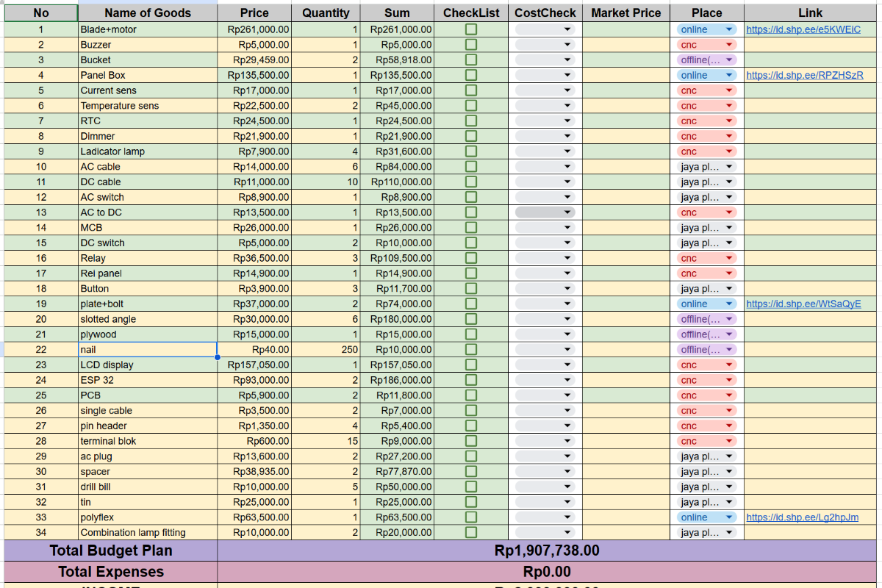Check the AC cable checklist box
The width and height of the screenshot is (882, 588).
click(471, 167)
